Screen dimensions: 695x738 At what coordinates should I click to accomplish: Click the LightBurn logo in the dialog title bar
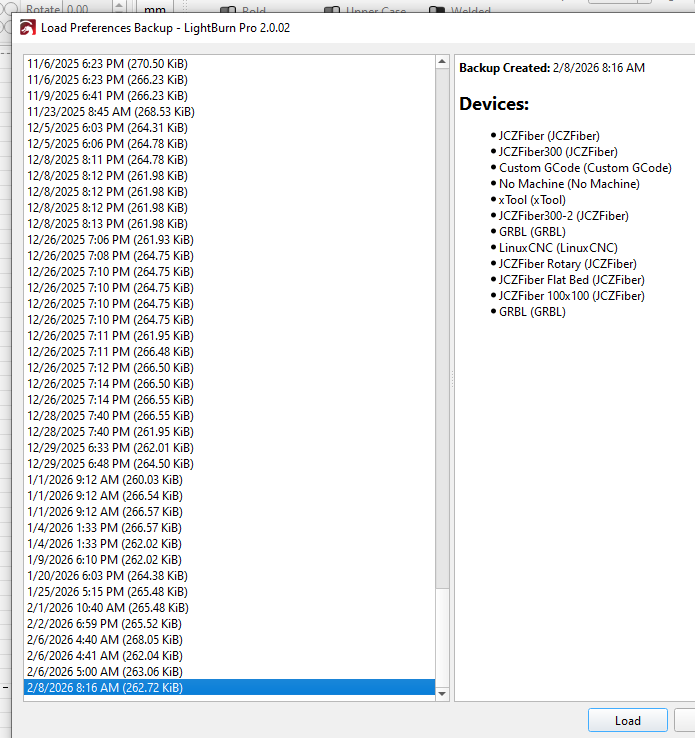27,28
